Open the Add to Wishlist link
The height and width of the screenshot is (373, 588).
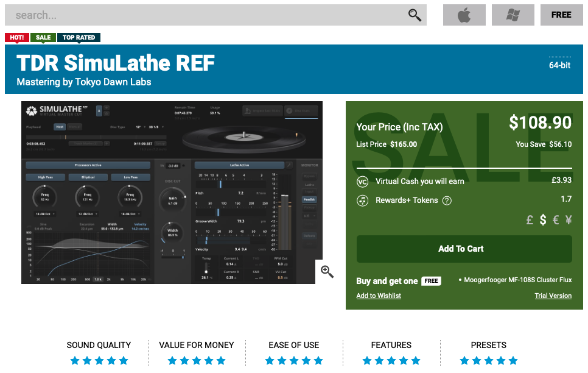pos(379,296)
